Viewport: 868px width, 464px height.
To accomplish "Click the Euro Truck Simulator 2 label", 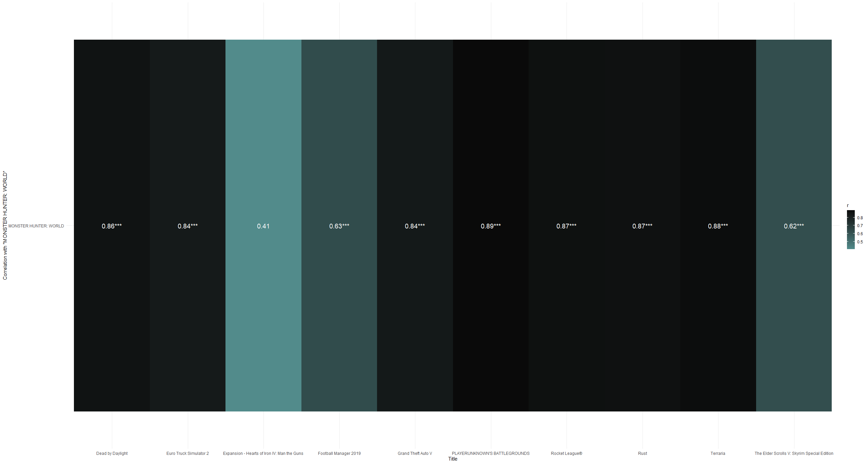I will 188,453.
